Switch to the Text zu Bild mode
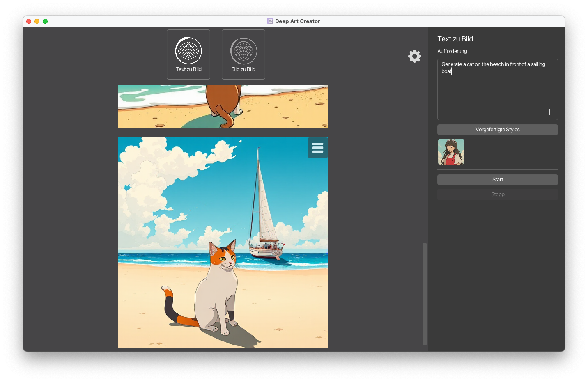Screen dimensions: 588x382 188,54
